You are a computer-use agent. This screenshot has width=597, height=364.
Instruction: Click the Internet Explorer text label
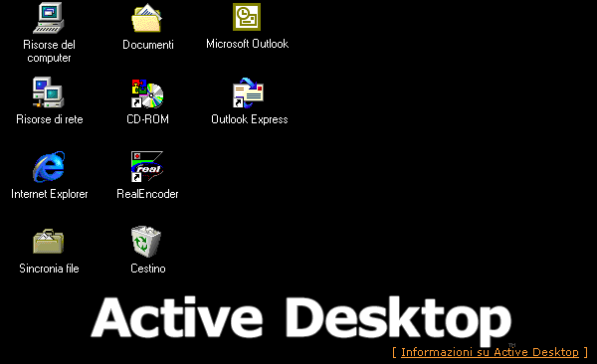pyautogui.click(x=50, y=194)
